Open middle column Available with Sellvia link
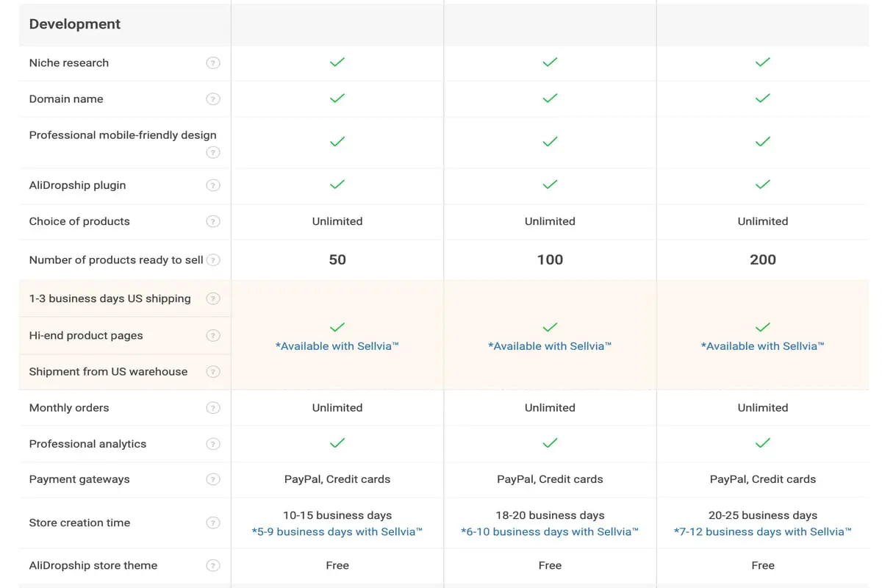This screenshot has height=588, width=882. click(550, 346)
